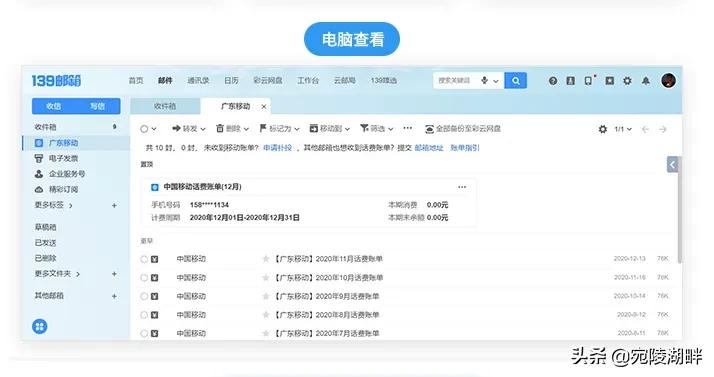Open the 彩云网盘 top navigation item

(268, 81)
